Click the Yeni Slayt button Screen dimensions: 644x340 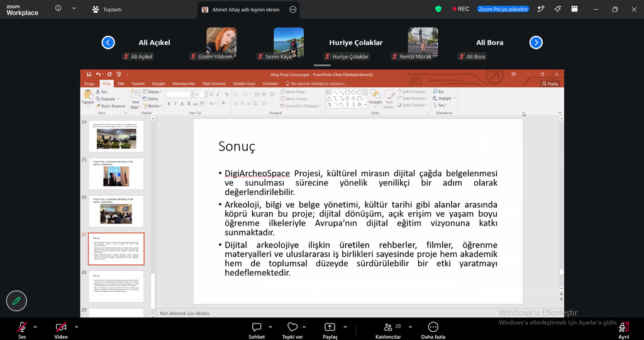pos(135,99)
